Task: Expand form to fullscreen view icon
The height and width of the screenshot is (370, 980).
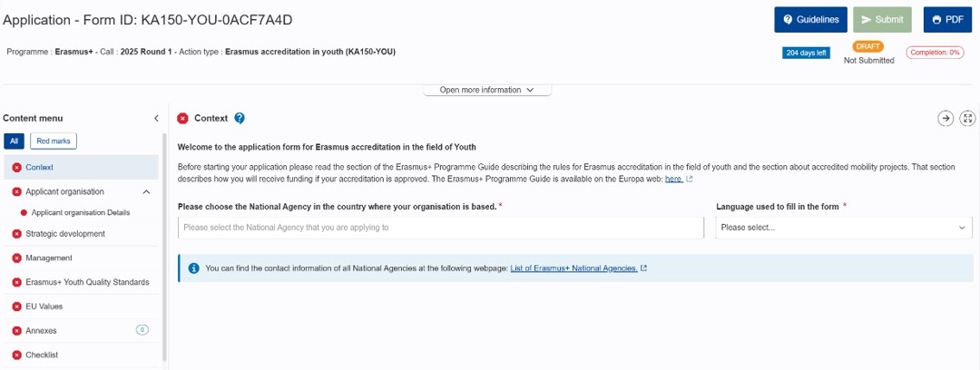Action: (967, 118)
